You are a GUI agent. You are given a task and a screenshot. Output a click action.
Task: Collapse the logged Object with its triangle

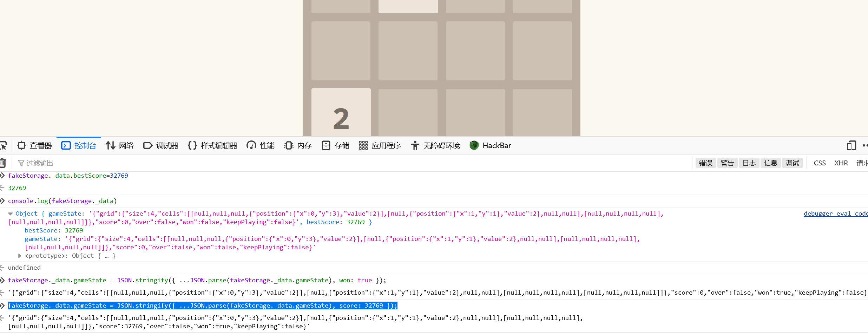pyautogui.click(x=11, y=214)
